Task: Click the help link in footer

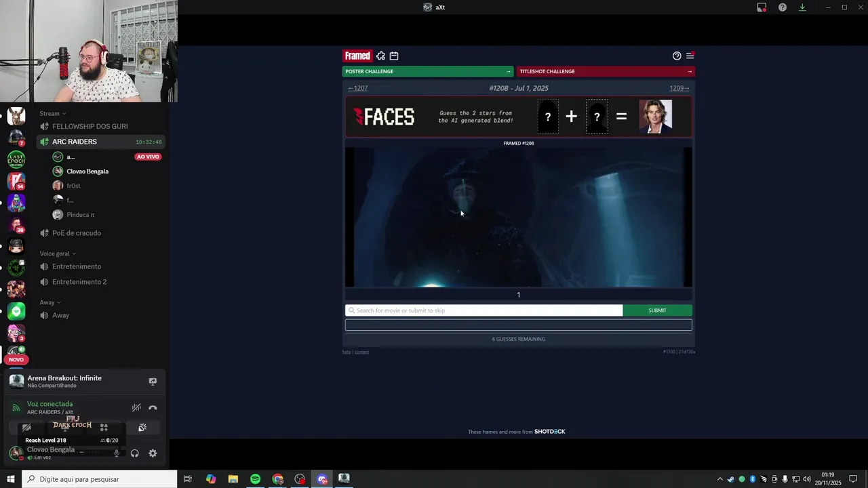Action: pos(347,352)
